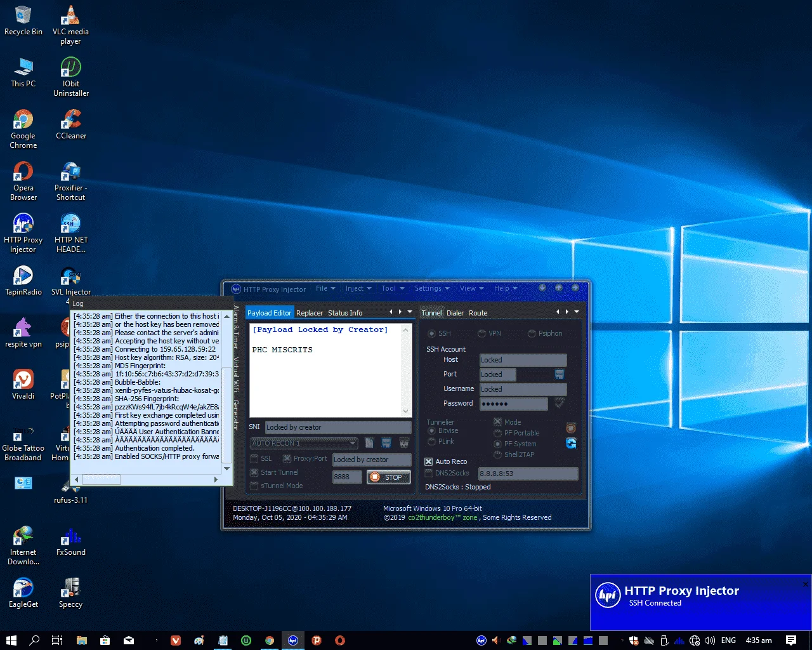Toggle the Mode checkbox
Image resolution: width=812 pixels, height=650 pixels.
pos(498,422)
